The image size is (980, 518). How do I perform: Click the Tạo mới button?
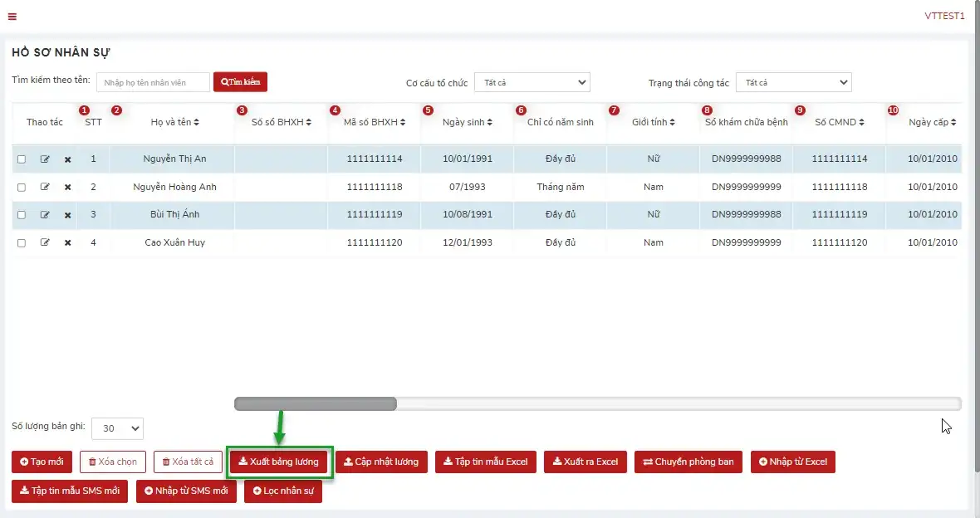pos(42,462)
